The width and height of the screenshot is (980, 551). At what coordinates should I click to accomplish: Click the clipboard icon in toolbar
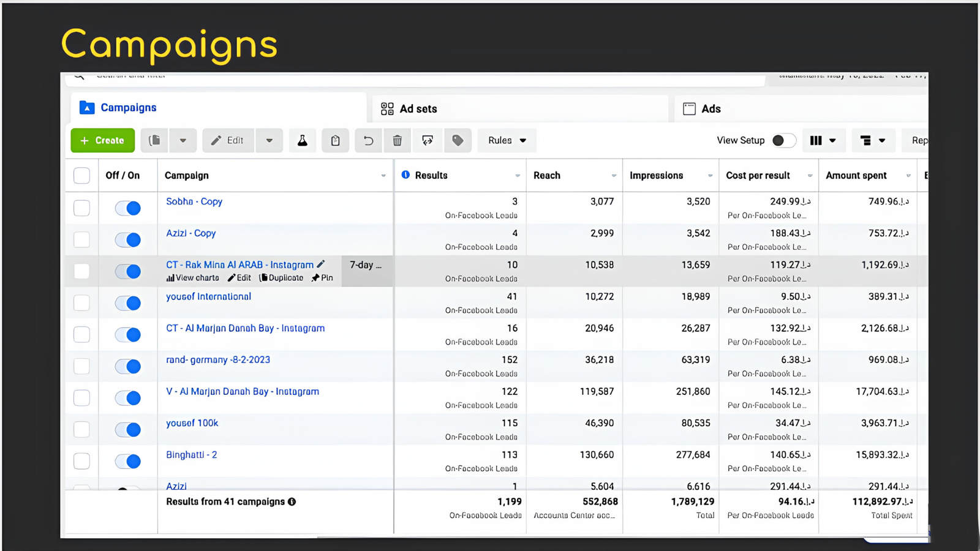coord(335,141)
